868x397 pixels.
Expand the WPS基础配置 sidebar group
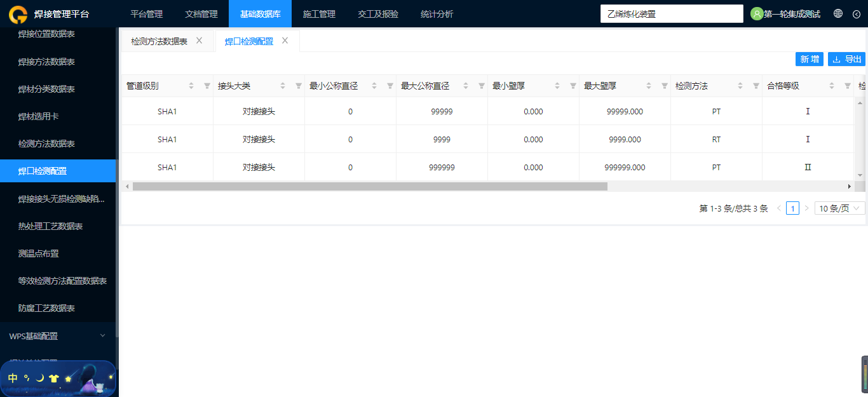[x=58, y=336]
